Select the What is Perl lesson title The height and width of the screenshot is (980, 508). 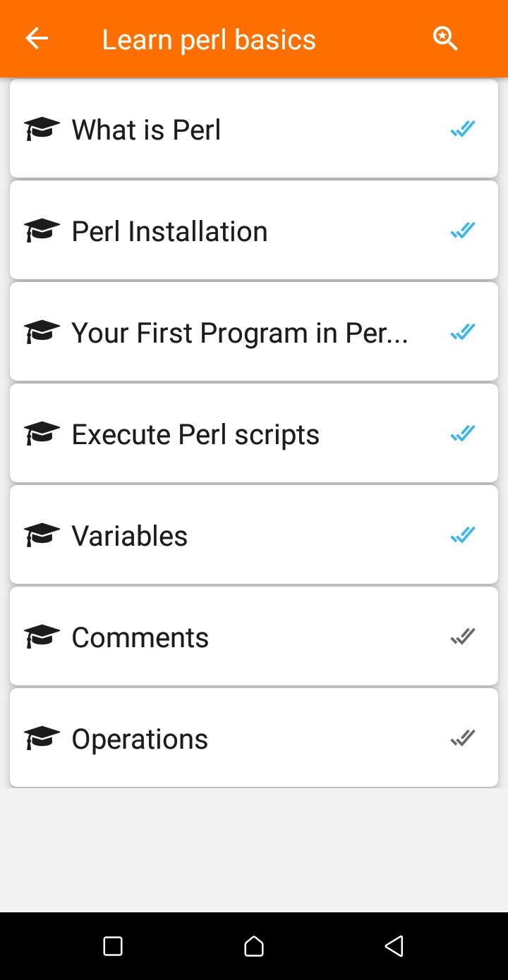[146, 130]
